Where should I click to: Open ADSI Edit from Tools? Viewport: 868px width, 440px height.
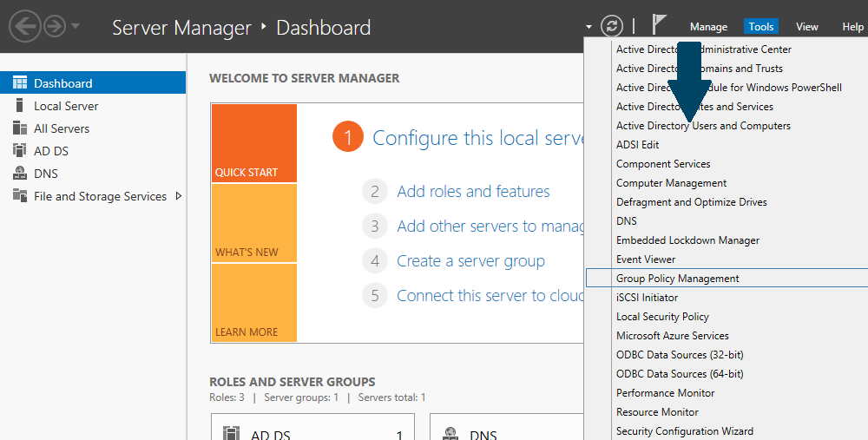(638, 145)
